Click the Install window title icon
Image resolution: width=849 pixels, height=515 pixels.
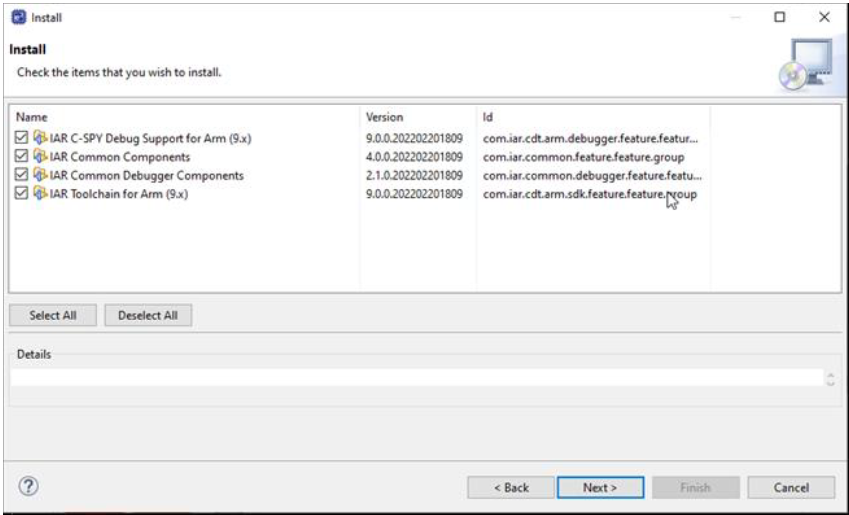18,17
